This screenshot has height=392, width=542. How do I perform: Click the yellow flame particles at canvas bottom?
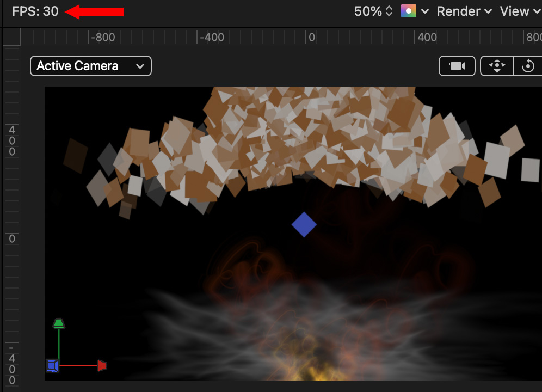coord(309,373)
